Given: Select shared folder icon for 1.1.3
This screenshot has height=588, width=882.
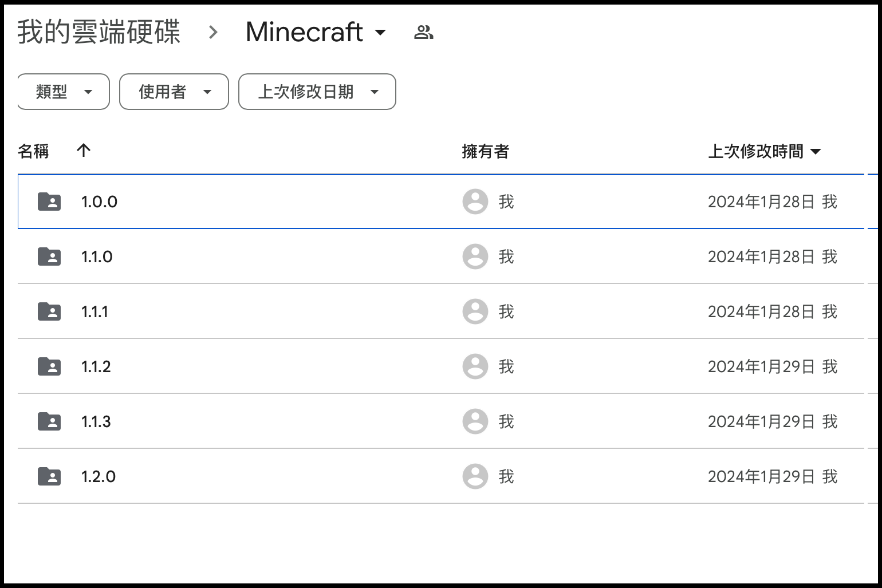Looking at the screenshot, I should [x=49, y=421].
